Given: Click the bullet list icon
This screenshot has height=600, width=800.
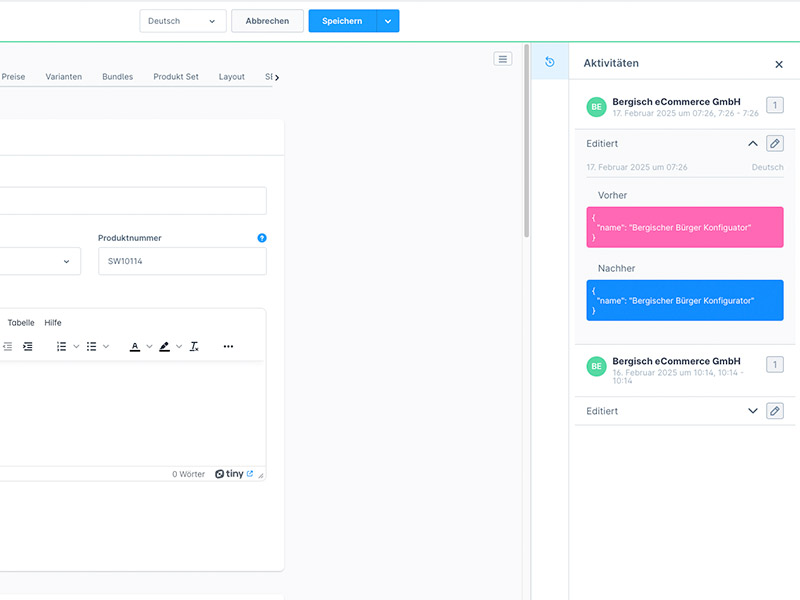Looking at the screenshot, I should pyautogui.click(x=91, y=346).
